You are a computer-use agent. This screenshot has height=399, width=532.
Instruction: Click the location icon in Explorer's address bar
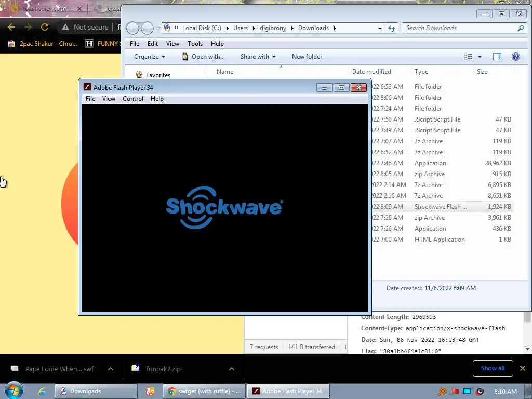pyautogui.click(x=167, y=28)
